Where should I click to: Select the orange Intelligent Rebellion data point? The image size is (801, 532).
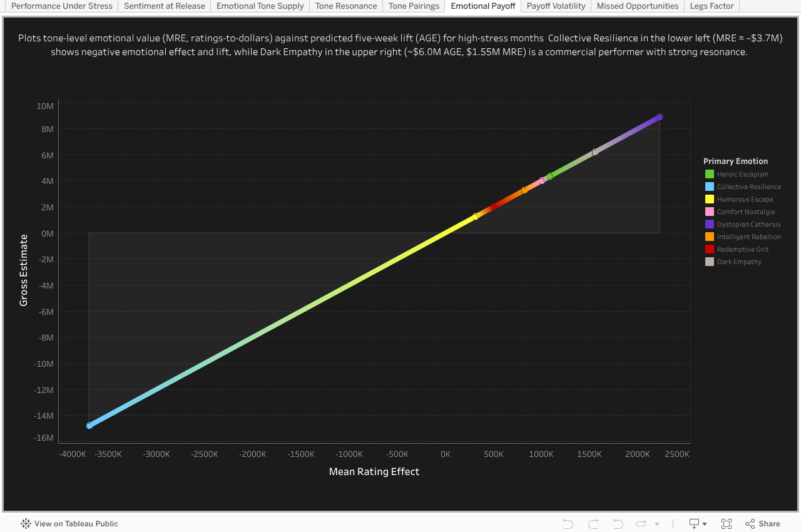coord(524,190)
